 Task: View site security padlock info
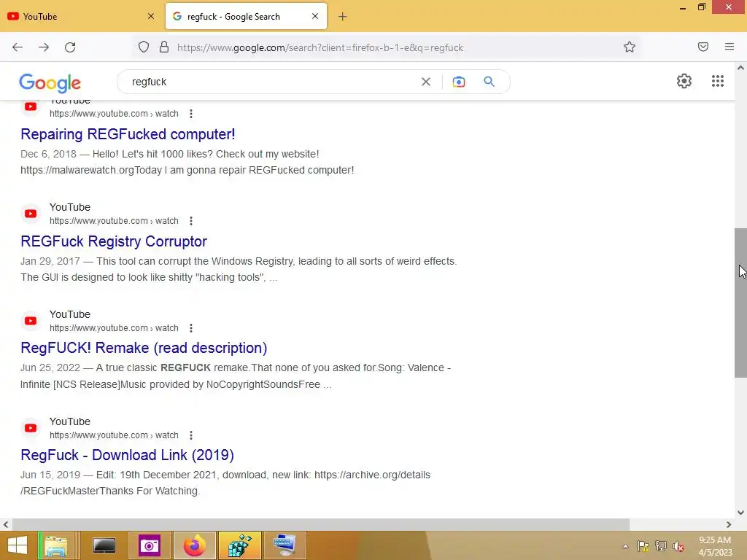[164, 47]
